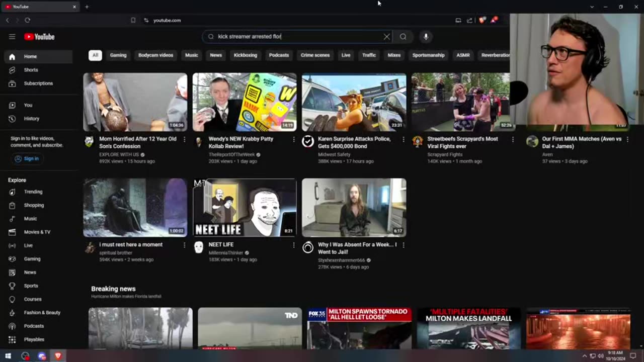Open more options for Mom Horrified video
The height and width of the screenshot is (362, 644).
click(x=184, y=139)
